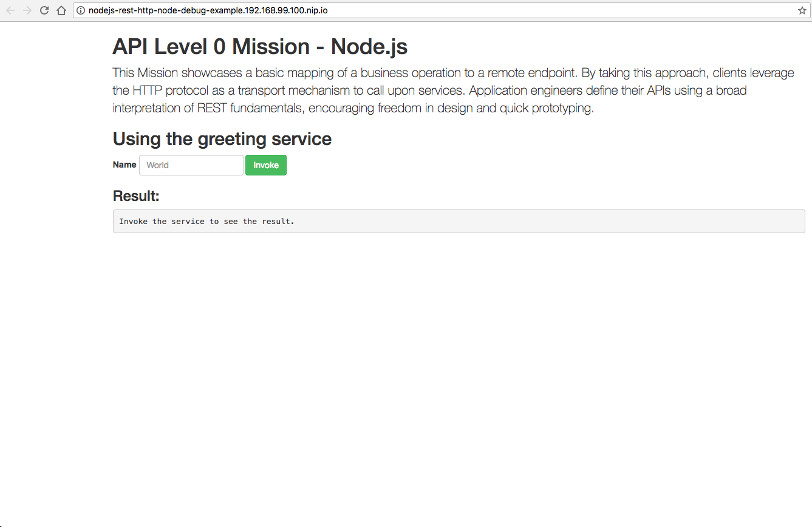Click the API Level 0 Mission heading
This screenshot has height=527, width=812.
[x=260, y=46]
